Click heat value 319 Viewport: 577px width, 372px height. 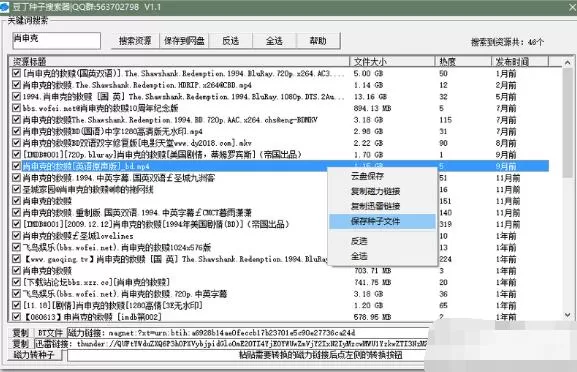[445, 224]
